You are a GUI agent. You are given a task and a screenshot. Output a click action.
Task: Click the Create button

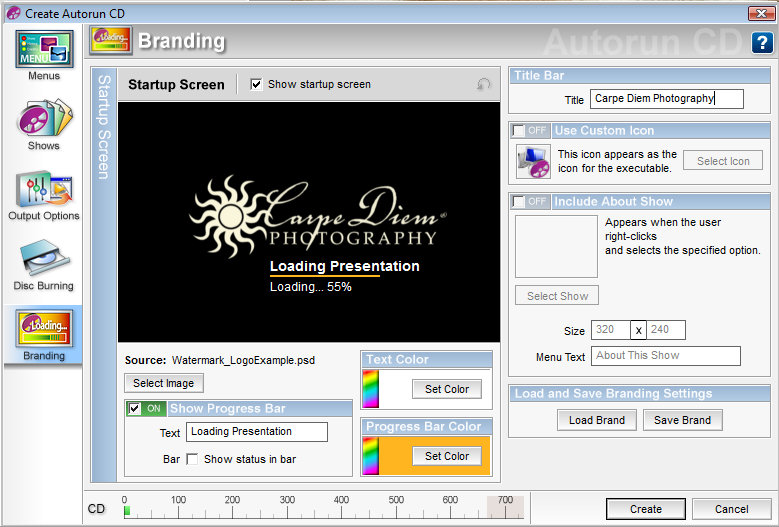coord(645,509)
